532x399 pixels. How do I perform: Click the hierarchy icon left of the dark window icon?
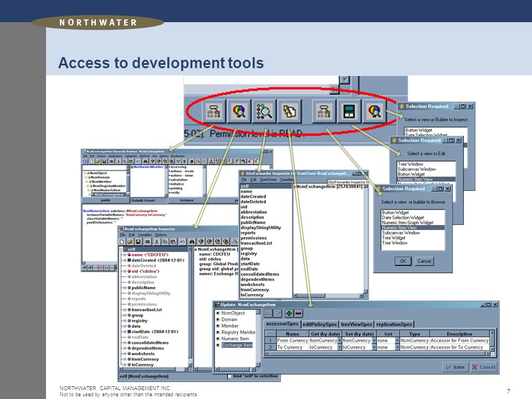[x=324, y=111]
